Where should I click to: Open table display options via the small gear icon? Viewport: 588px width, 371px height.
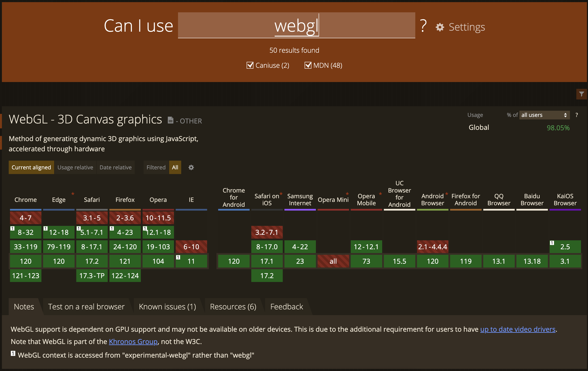point(191,167)
